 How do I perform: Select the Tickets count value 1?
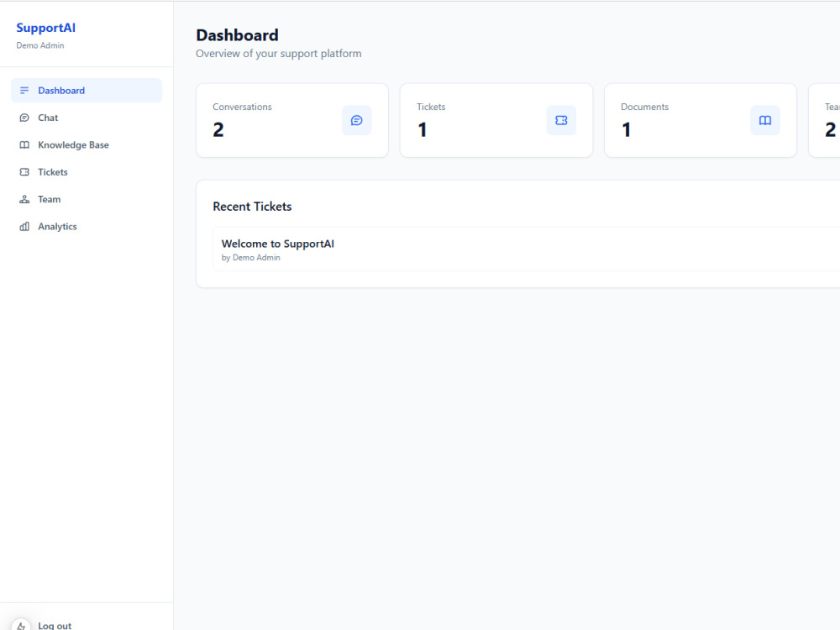click(x=423, y=129)
